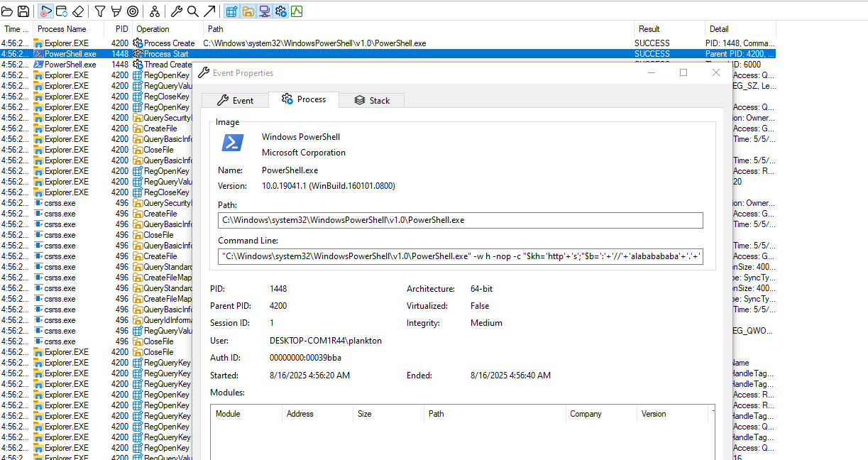Toggle Show File System Activity
This screenshot has width=868, height=460.
point(248,11)
